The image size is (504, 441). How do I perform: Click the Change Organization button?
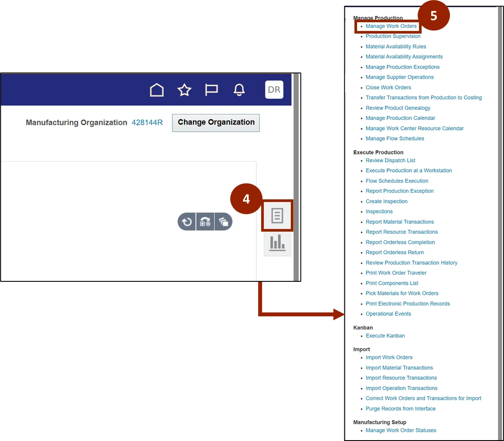[216, 123]
